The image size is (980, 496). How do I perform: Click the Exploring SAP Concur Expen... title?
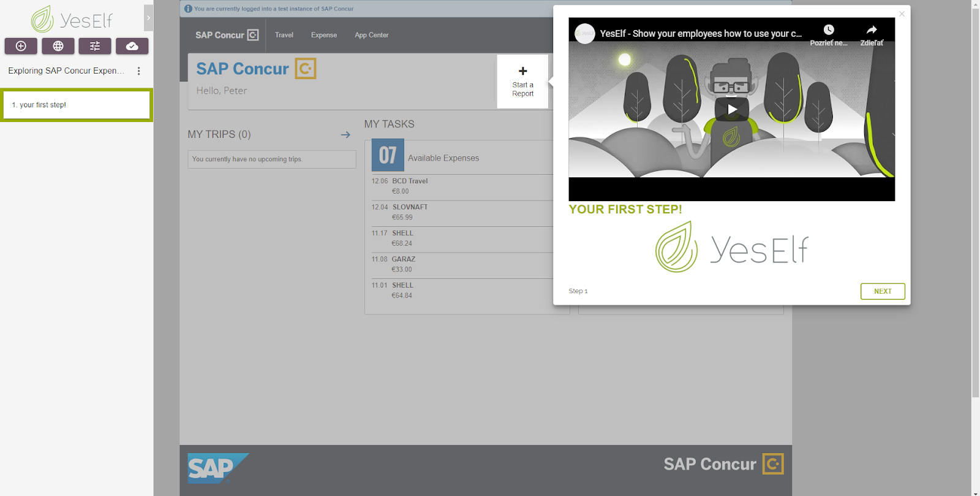[x=66, y=71]
